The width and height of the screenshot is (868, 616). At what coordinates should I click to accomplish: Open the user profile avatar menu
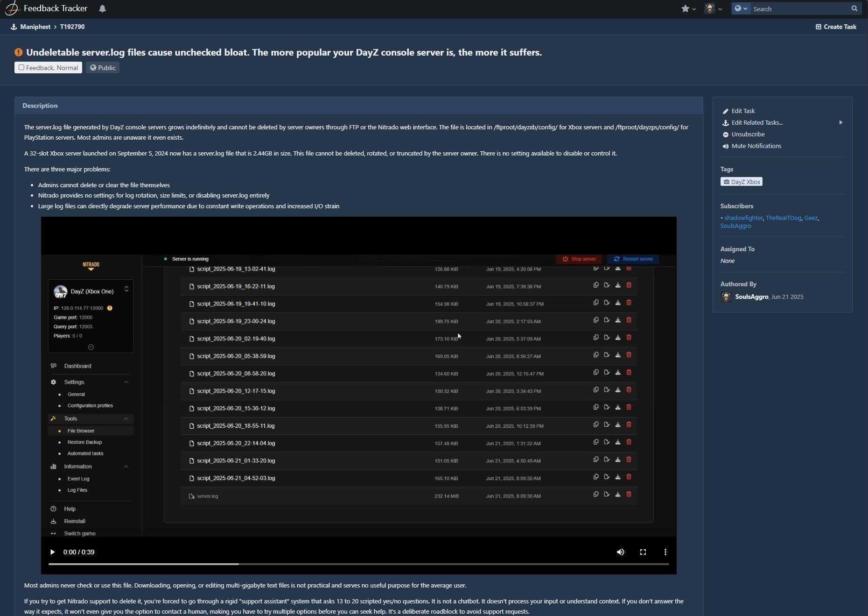(713, 9)
